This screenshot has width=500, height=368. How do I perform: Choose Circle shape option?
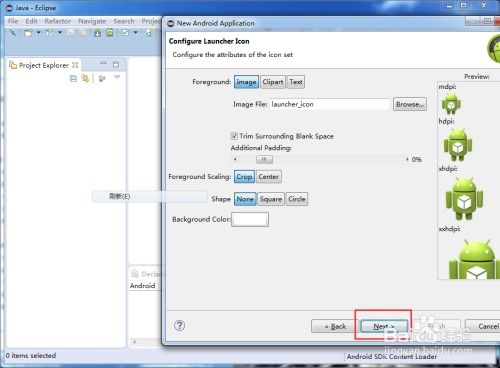297,199
